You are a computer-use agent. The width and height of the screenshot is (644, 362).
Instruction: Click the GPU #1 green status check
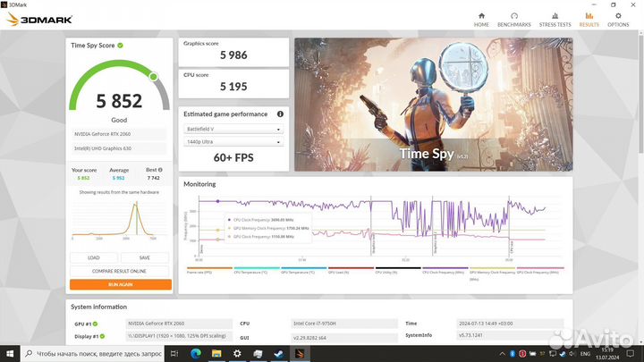tap(96, 324)
